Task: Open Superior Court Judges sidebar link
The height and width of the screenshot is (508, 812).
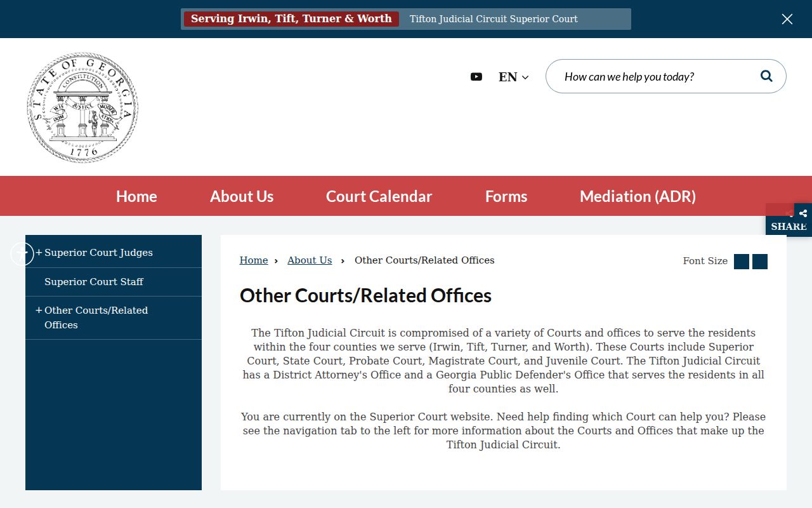Action: [98, 252]
